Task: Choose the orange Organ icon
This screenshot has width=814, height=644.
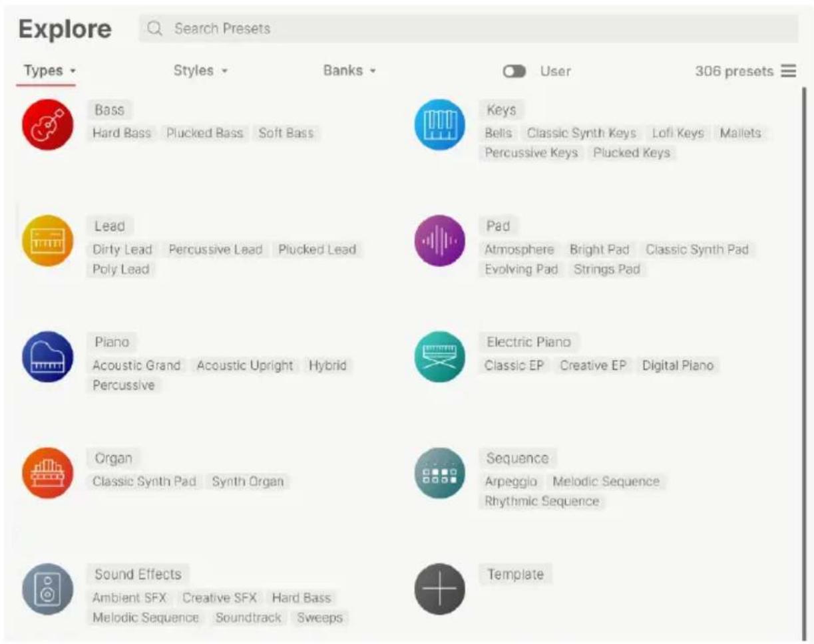Action: 47,473
